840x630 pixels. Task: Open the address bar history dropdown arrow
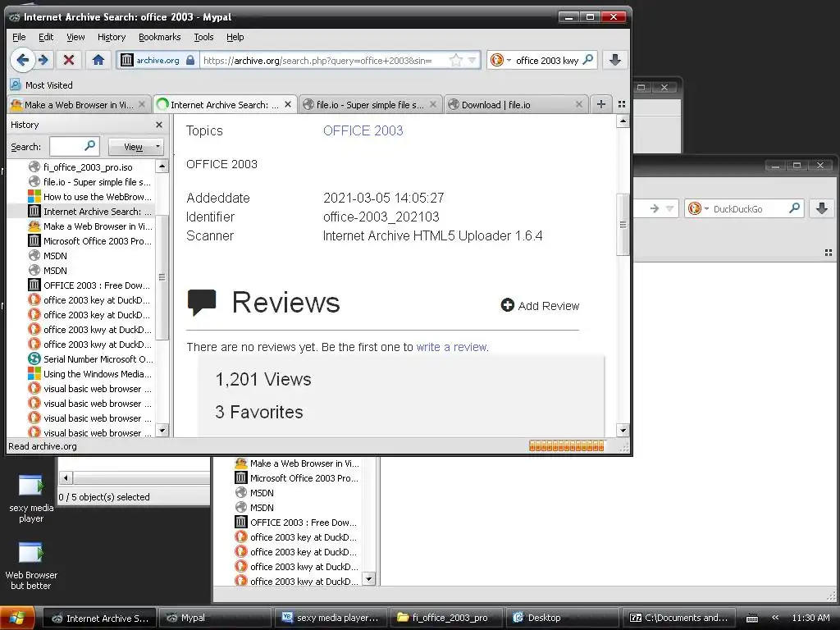(x=472, y=60)
